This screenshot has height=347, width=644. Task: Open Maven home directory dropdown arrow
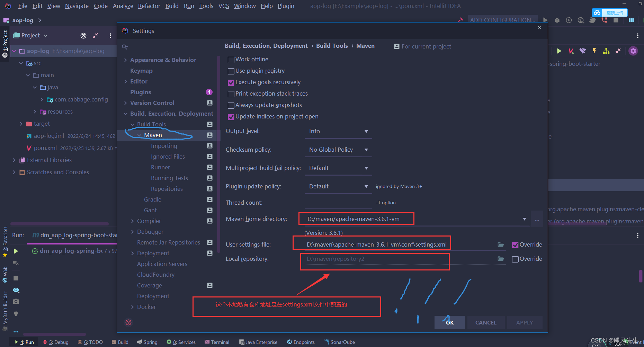[x=525, y=219]
